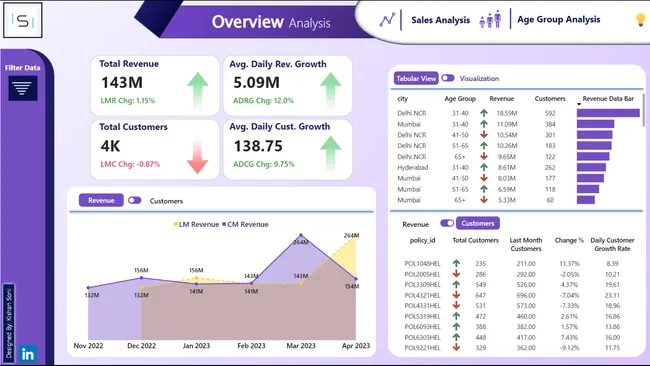Click the city column header
650x366 pixels.
coord(403,99)
